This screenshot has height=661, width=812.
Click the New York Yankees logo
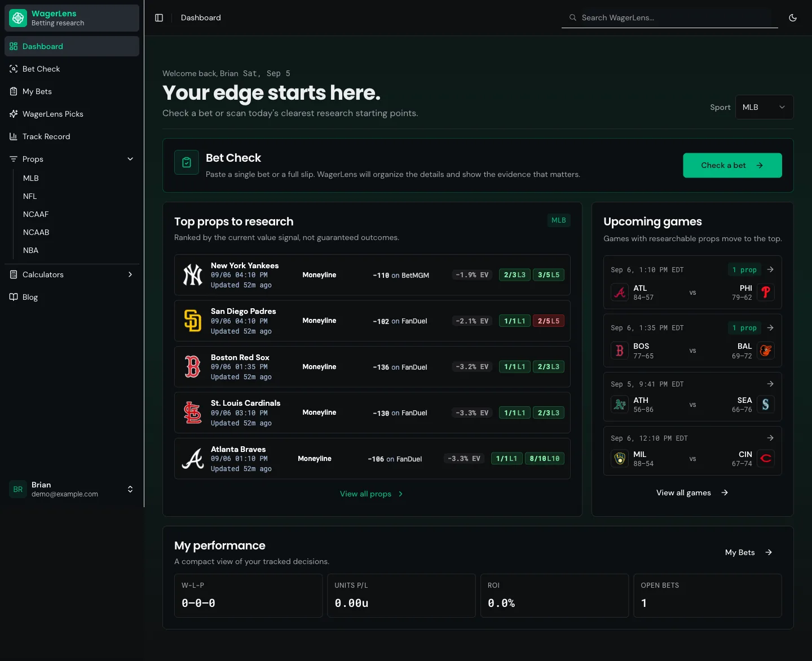click(x=193, y=275)
